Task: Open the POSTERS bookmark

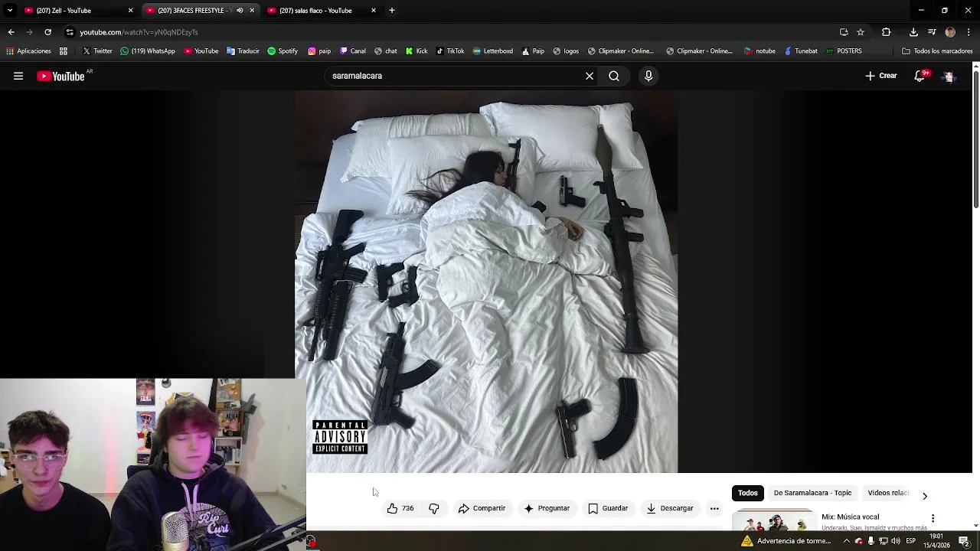Action: (x=844, y=51)
